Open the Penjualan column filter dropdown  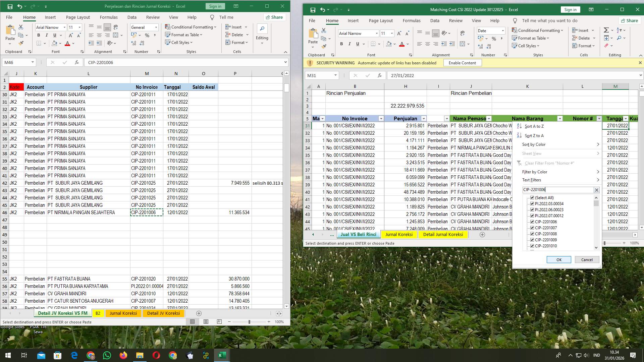(x=424, y=118)
